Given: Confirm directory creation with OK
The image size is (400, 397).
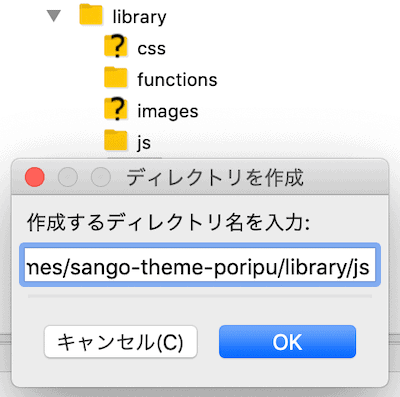Looking at the screenshot, I should pos(287,342).
